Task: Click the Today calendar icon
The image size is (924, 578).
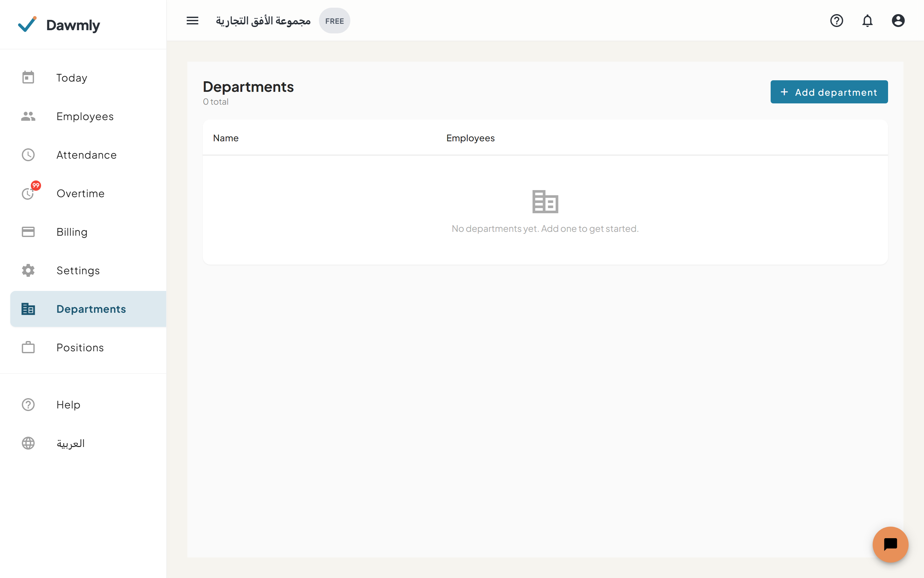Action: (x=28, y=78)
